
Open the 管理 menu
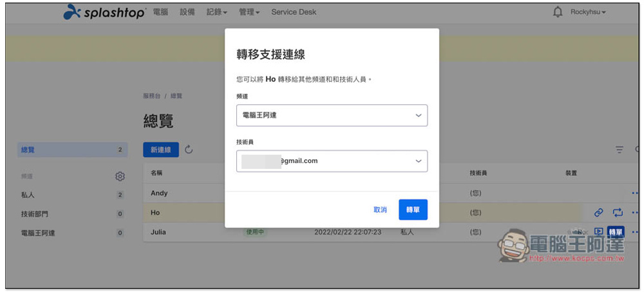tap(249, 12)
